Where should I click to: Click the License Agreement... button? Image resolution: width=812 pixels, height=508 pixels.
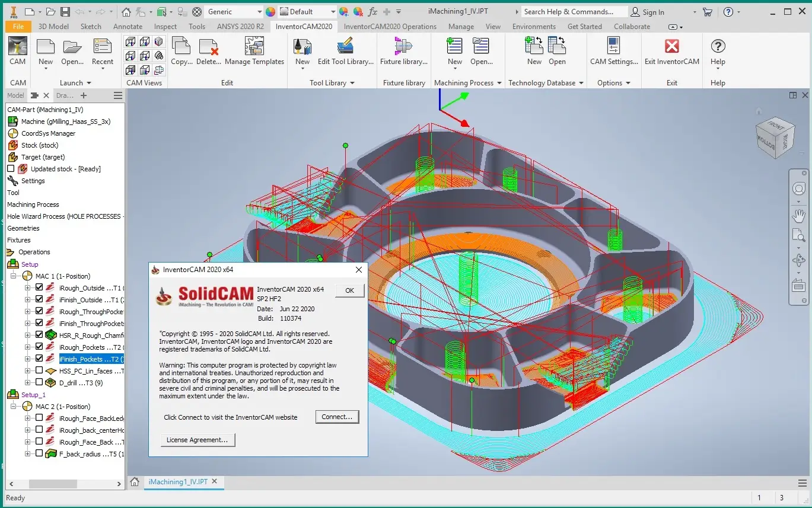198,440
